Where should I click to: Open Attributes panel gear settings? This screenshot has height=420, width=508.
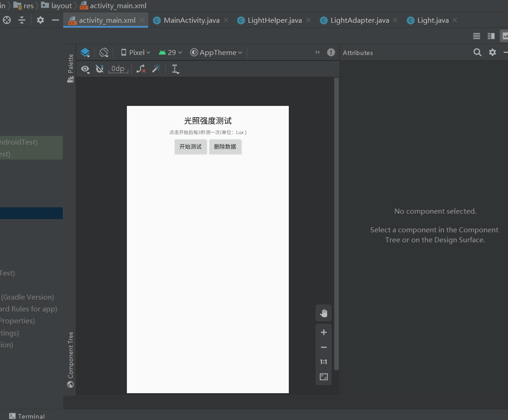pos(493,52)
